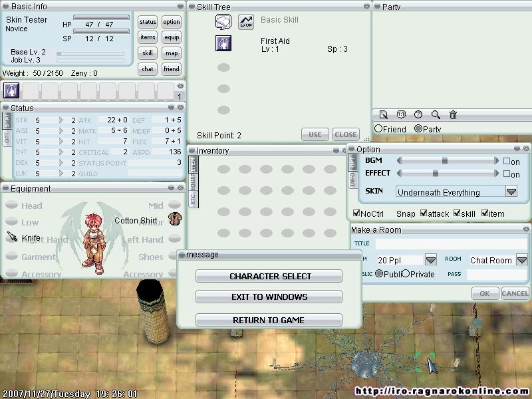Minimize the Equipment window
The height and width of the screenshot is (399, 532).
pos(172,188)
